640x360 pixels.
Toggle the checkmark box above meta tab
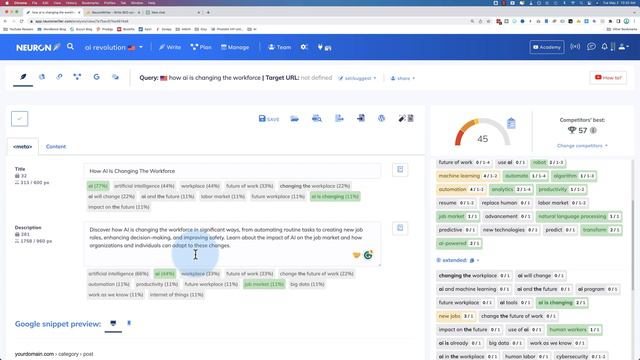20,119
